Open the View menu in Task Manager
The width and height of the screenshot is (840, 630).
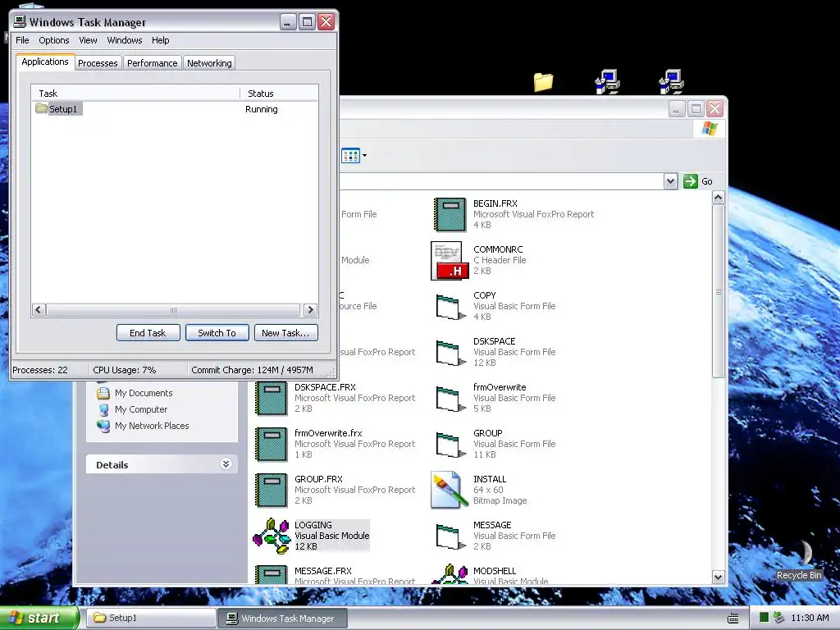[88, 40]
